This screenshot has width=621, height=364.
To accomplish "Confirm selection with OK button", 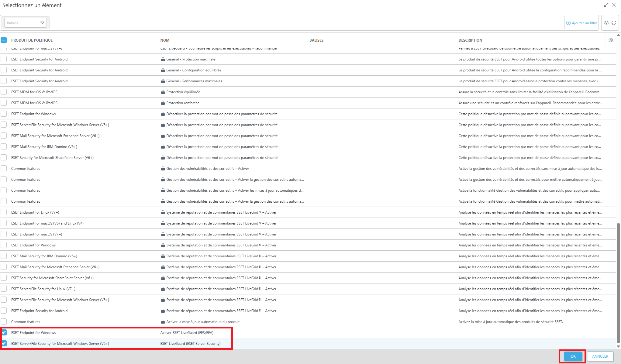I will (x=573, y=356).
